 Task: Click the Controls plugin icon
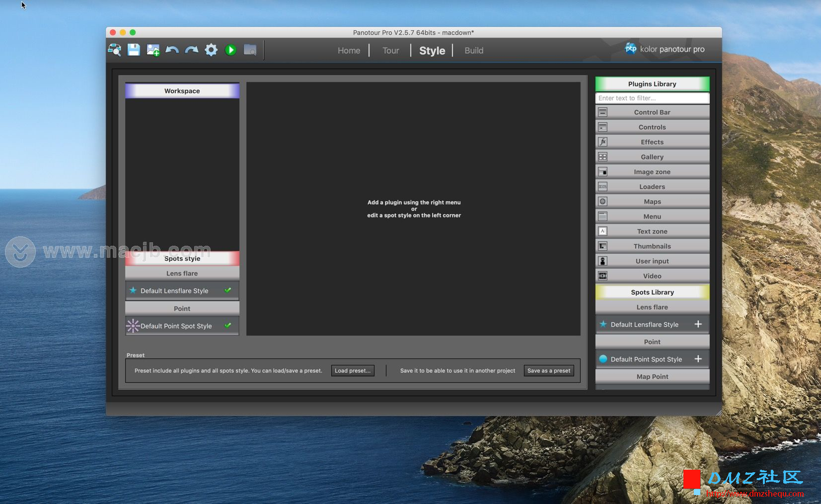(x=602, y=127)
